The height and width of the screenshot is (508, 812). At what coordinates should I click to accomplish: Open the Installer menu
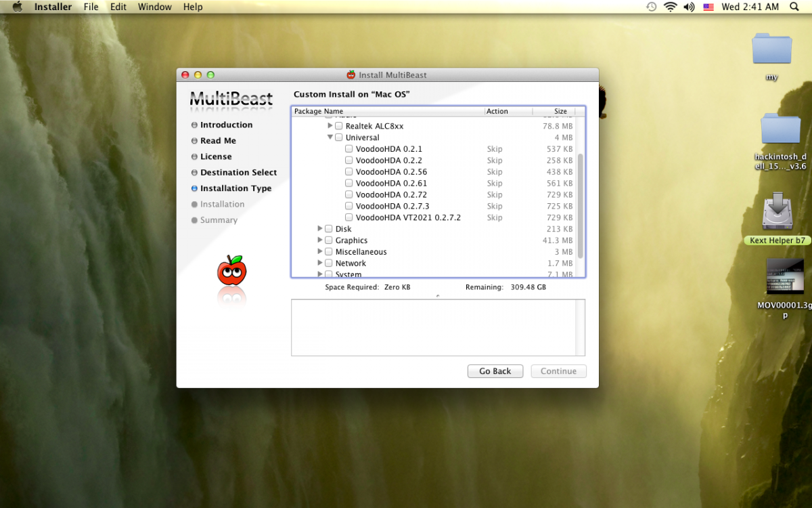click(53, 7)
